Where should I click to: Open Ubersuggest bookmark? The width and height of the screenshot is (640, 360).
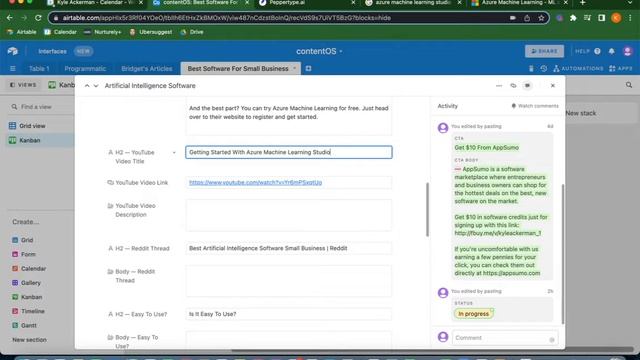click(x=151, y=32)
